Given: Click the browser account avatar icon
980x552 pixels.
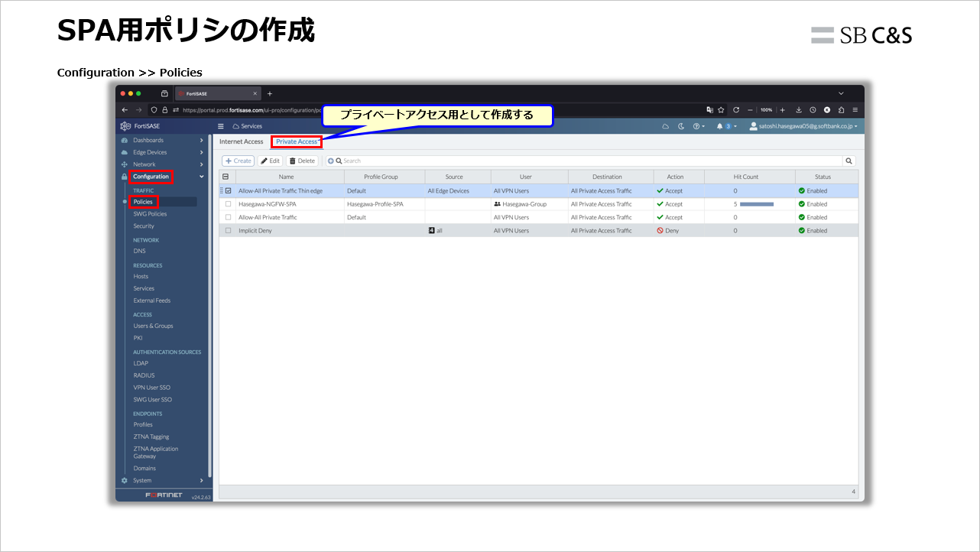Looking at the screenshot, I should point(827,109).
